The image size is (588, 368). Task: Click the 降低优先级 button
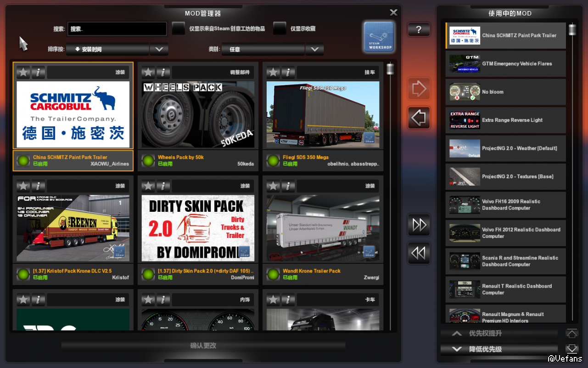click(499, 349)
